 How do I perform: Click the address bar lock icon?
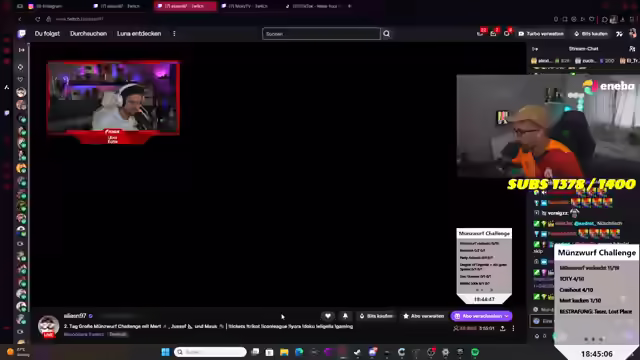point(49,19)
